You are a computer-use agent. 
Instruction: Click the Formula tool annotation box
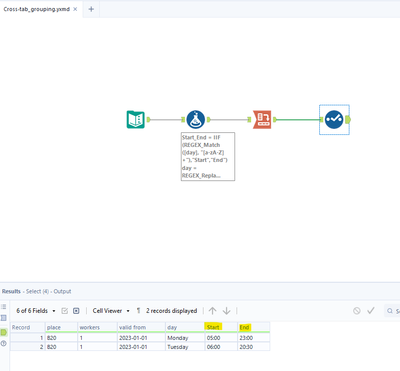(x=208, y=156)
